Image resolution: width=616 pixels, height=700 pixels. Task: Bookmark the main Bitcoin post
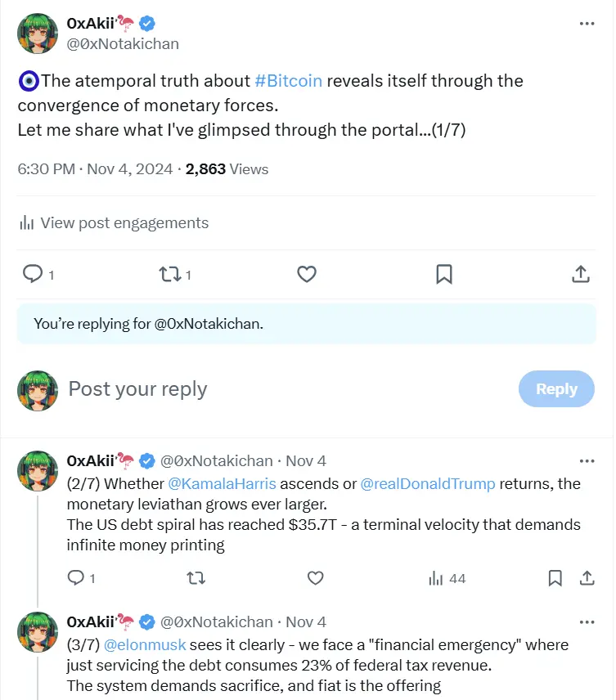pyautogui.click(x=444, y=274)
